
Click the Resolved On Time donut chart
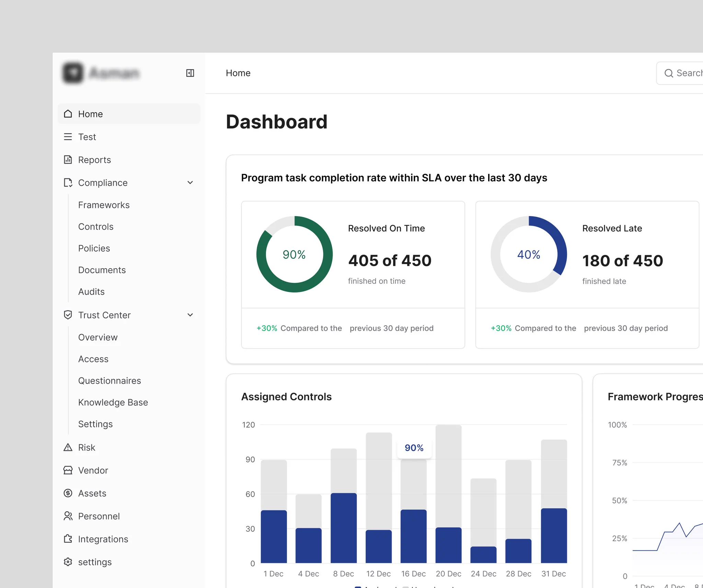coord(295,254)
